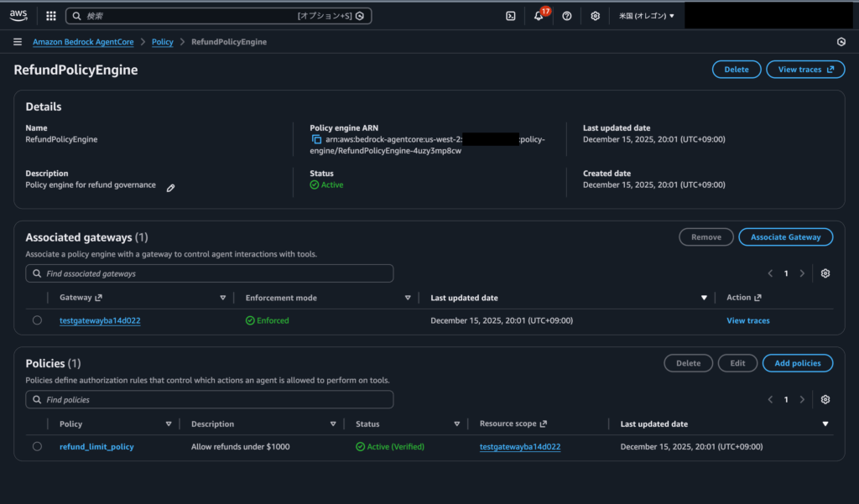859x504 pixels.
Task: Open the refund_limit_policy link
Action: point(96,447)
